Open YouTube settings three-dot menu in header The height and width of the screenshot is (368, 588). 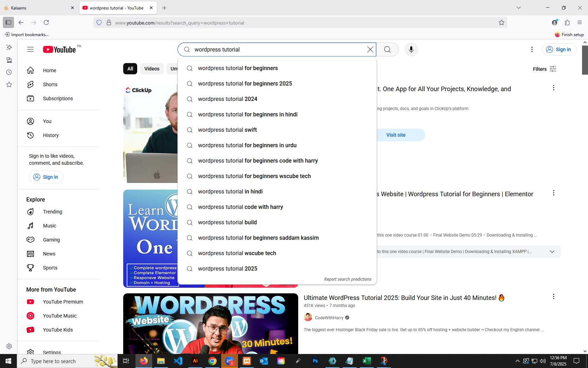coord(532,49)
